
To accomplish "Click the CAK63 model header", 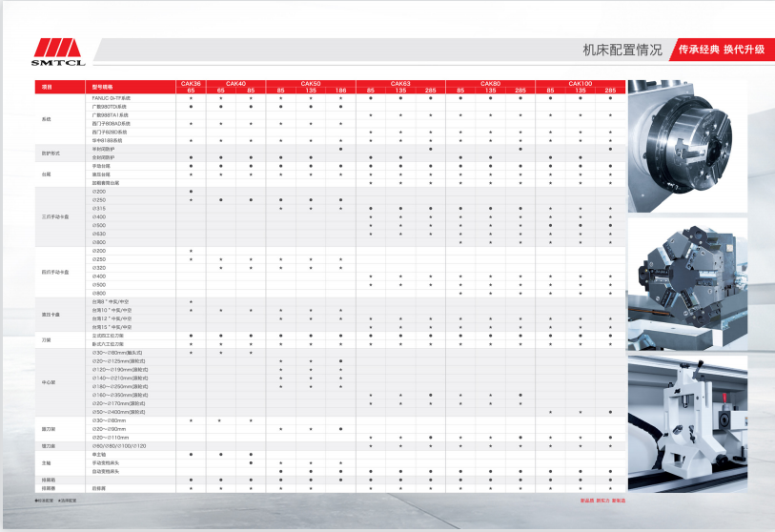I will 400,84.
